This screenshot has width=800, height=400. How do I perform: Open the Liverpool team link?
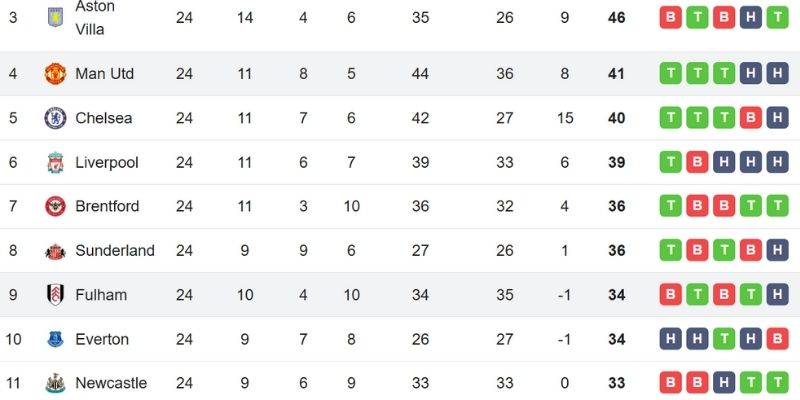point(106,162)
